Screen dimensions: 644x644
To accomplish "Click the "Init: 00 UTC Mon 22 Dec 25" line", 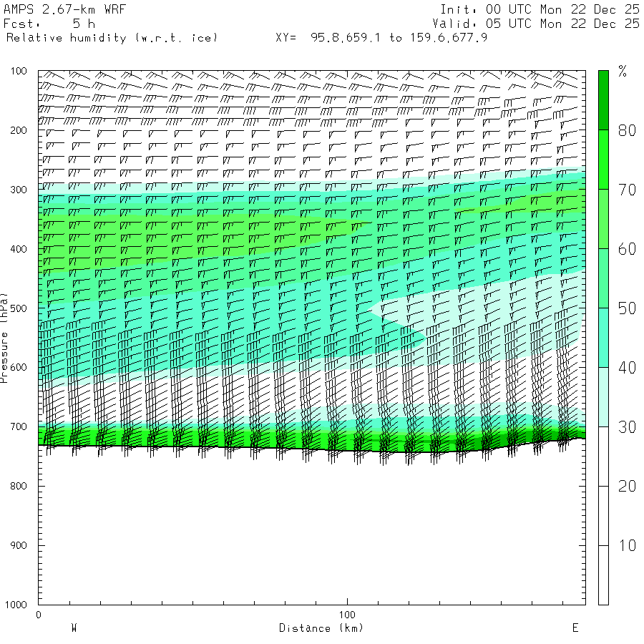I will point(540,9).
